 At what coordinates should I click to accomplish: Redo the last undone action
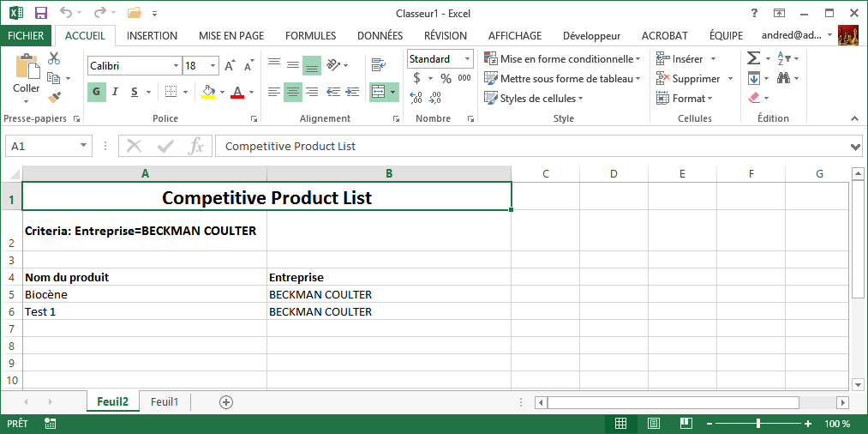pos(101,13)
